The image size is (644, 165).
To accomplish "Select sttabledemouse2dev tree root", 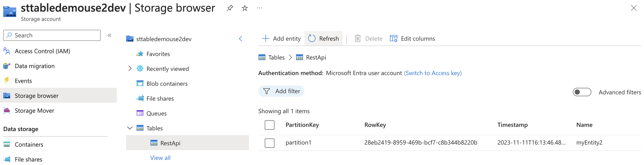I will pyautogui.click(x=164, y=39).
